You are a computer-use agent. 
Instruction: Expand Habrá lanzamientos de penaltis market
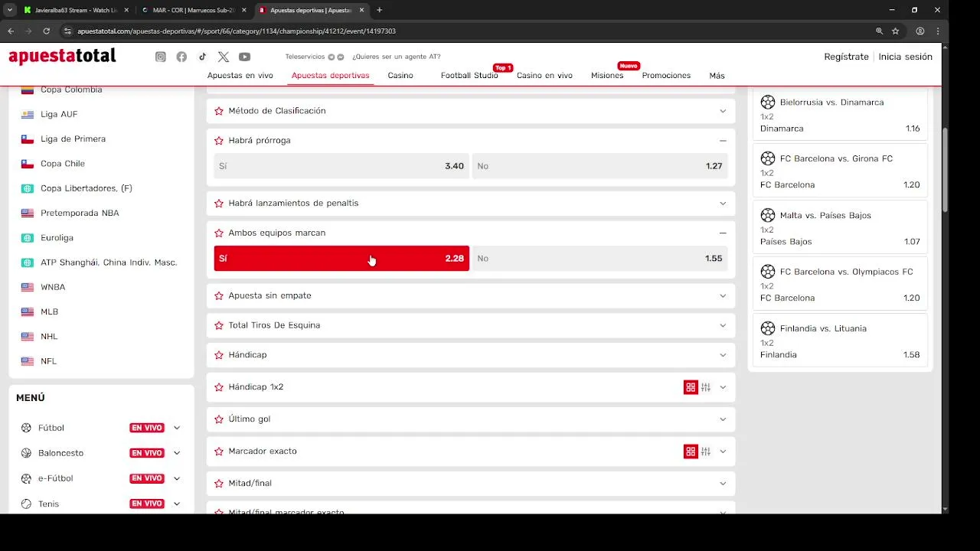coord(722,204)
